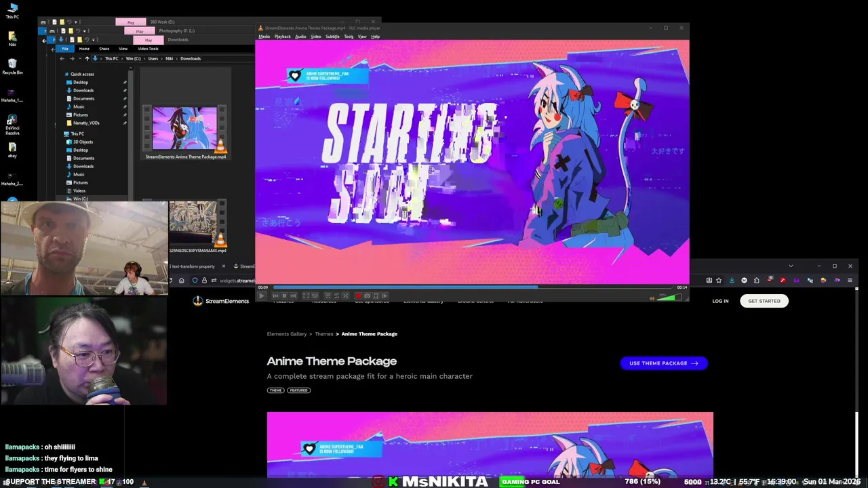Image resolution: width=868 pixels, height=488 pixels.
Task: Play the video in VLC
Action: coord(262,296)
